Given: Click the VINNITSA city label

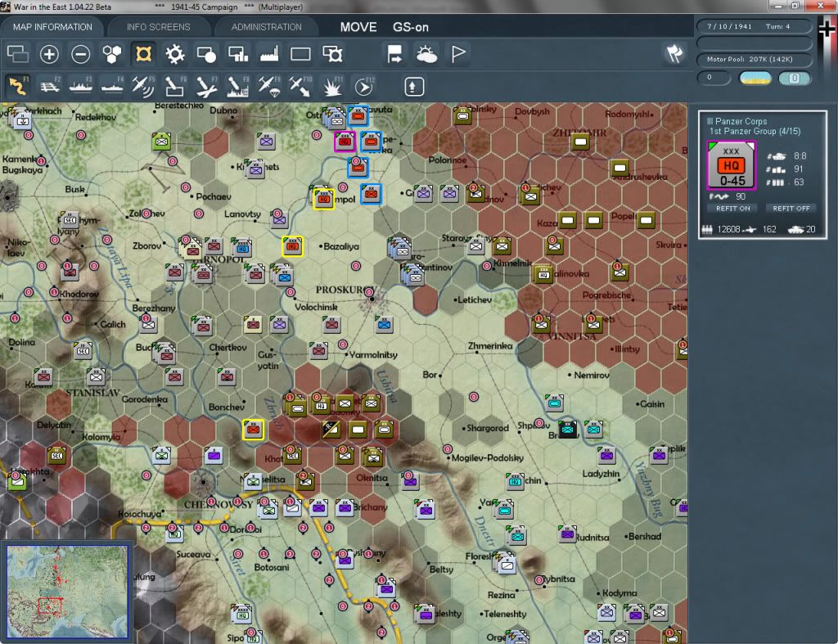Looking at the screenshot, I should coord(572,336).
